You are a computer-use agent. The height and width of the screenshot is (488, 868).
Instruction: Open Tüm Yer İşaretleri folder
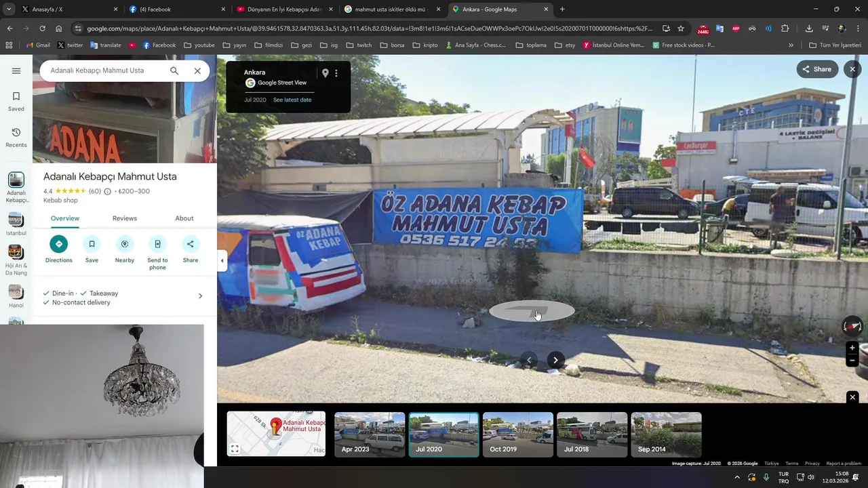835,45
